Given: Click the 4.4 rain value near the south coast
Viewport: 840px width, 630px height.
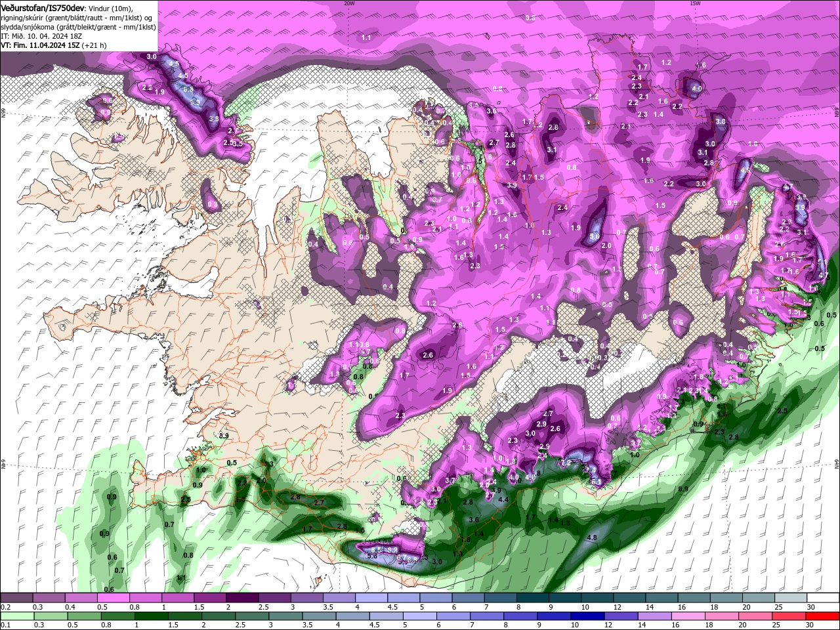Looking at the screenshot, I should [503, 499].
